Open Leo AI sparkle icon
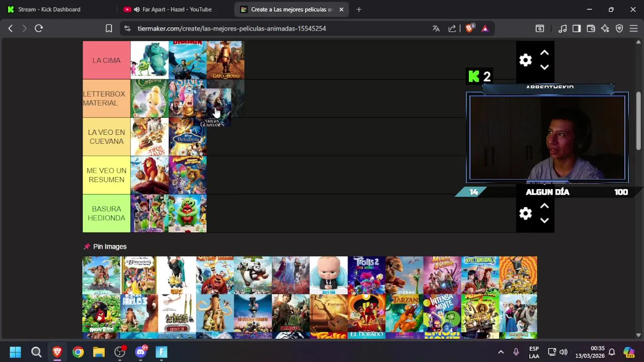Viewport: 644px width, 362px height. click(x=605, y=29)
